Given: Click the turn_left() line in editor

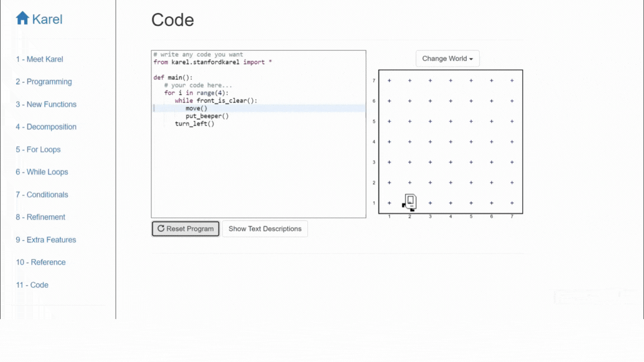Looking at the screenshot, I should point(195,124).
